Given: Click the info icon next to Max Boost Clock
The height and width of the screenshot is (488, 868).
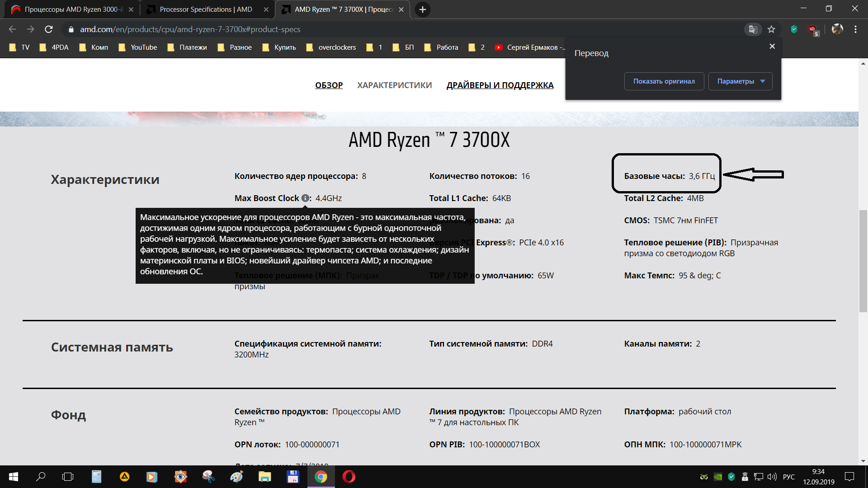Looking at the screenshot, I should (305, 198).
